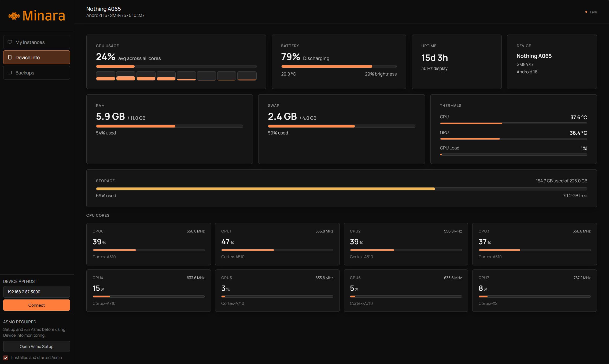
Task: Click the "29% brightness" reading
Action: [x=381, y=74]
